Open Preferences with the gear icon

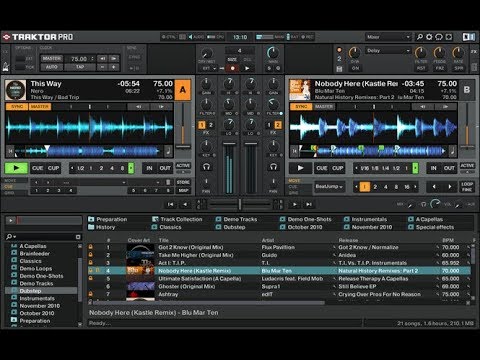coord(429,37)
